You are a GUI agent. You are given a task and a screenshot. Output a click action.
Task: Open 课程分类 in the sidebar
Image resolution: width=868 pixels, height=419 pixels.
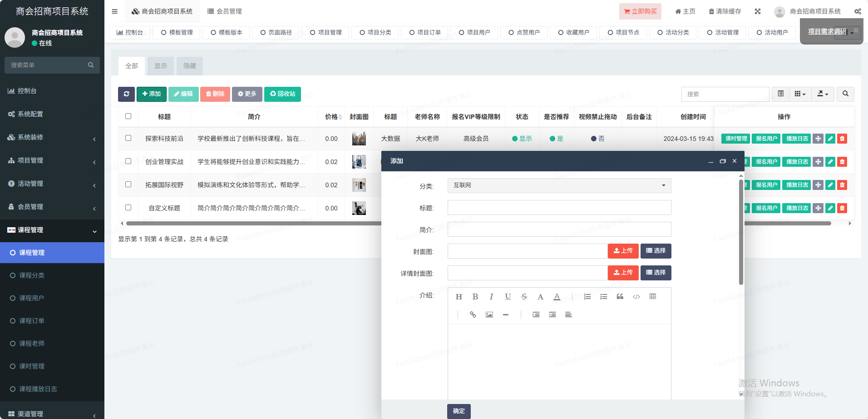(32, 275)
